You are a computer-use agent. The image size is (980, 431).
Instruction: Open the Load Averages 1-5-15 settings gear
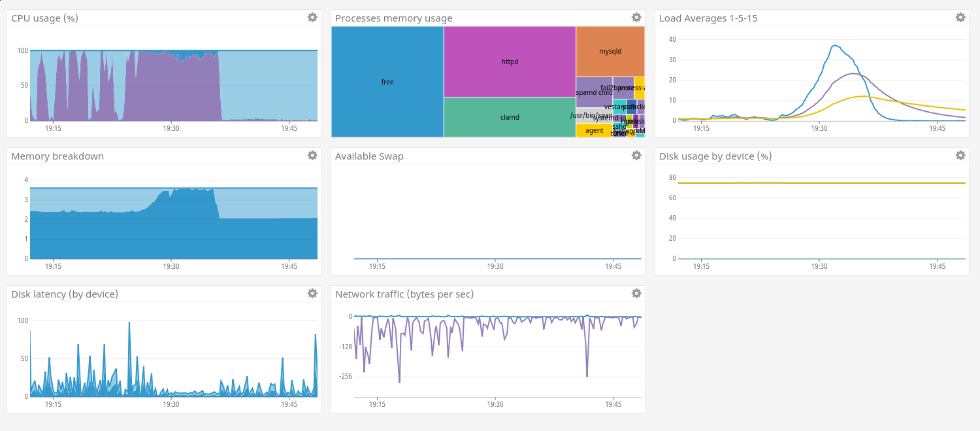click(960, 18)
